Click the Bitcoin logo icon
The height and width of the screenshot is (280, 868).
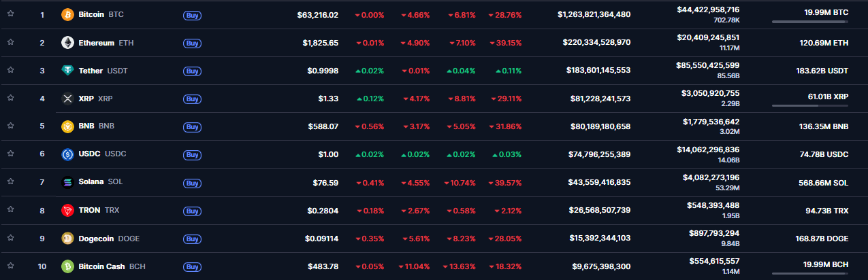click(67, 14)
